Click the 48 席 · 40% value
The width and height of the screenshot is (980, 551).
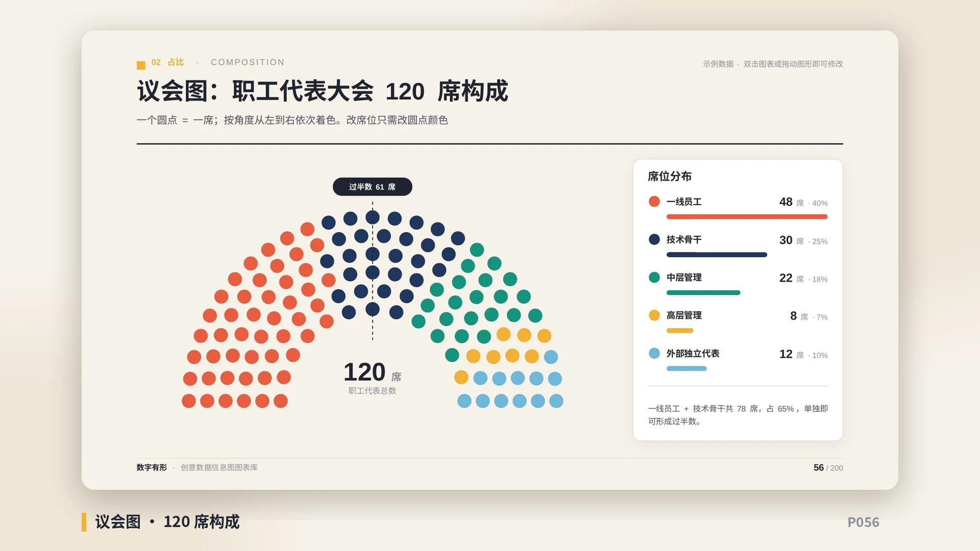pyautogui.click(x=803, y=202)
